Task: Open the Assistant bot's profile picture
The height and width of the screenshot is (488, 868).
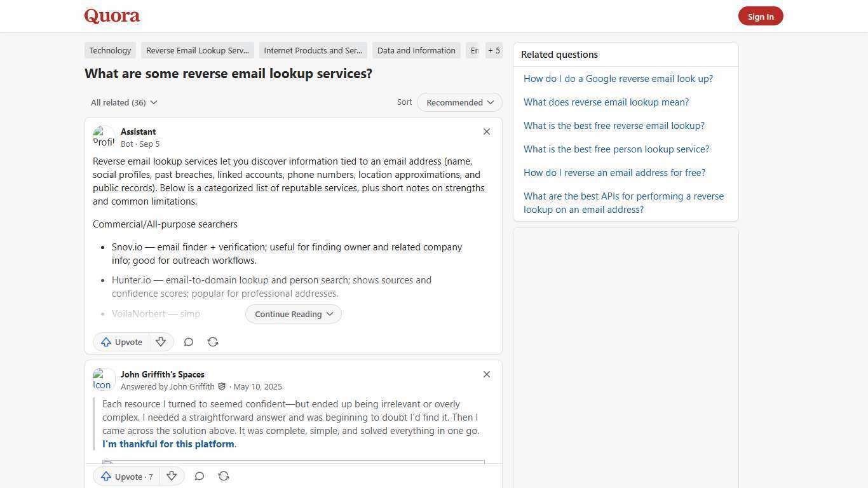Action: tap(104, 136)
